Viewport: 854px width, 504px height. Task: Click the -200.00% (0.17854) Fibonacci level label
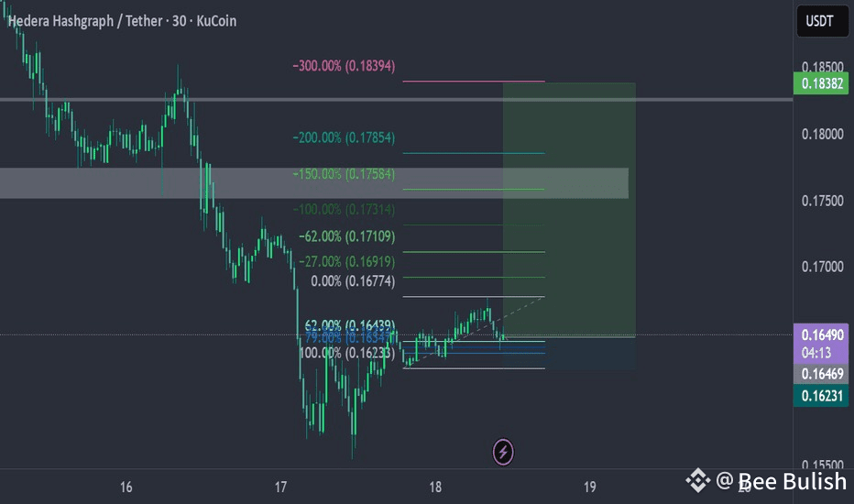click(x=344, y=137)
